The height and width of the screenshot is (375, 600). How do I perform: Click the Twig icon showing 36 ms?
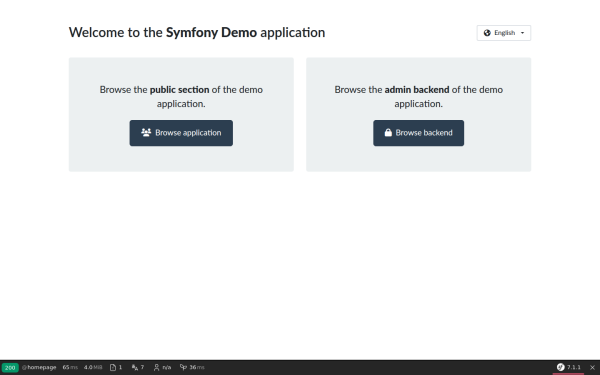pos(192,367)
